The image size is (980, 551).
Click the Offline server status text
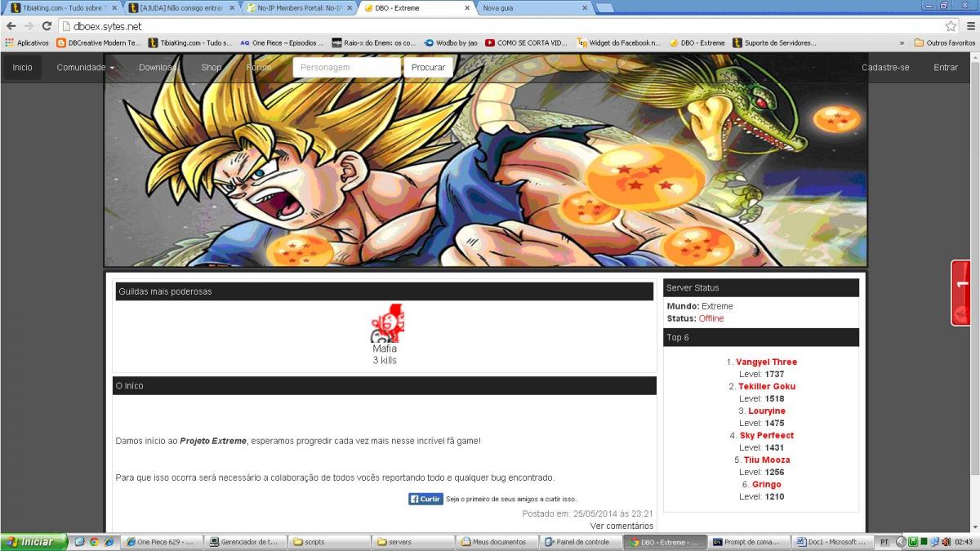tap(711, 318)
